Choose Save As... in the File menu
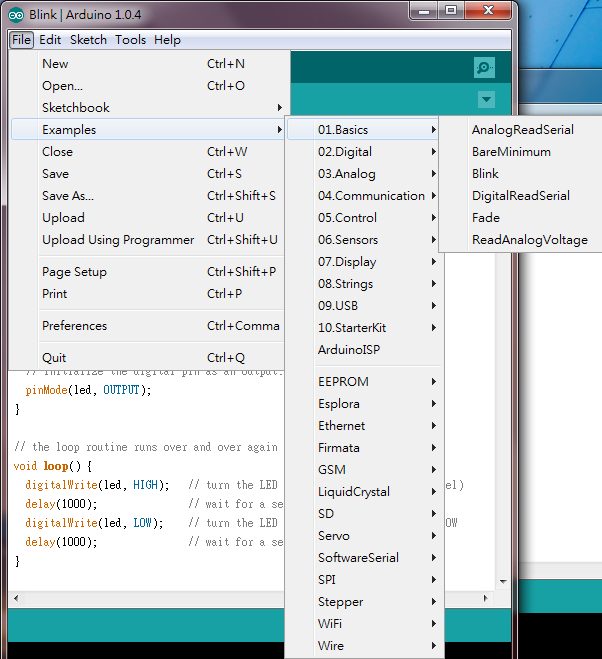This screenshot has height=659, width=602. [x=148, y=195]
